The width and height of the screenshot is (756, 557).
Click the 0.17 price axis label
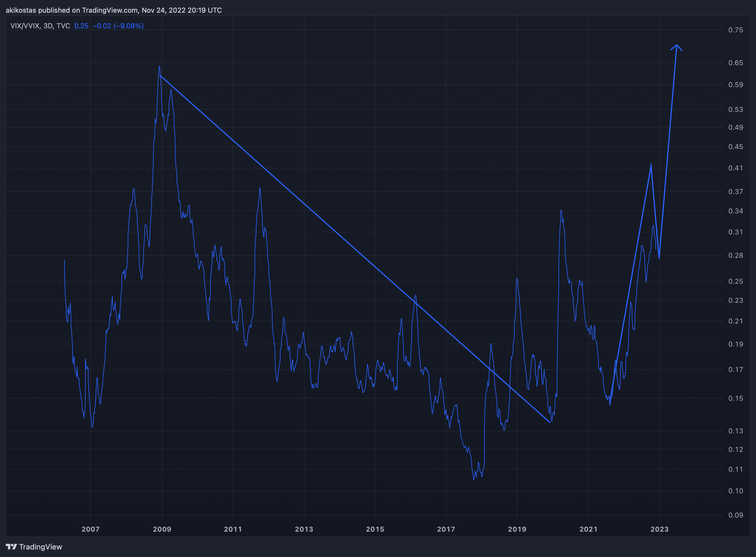click(736, 370)
